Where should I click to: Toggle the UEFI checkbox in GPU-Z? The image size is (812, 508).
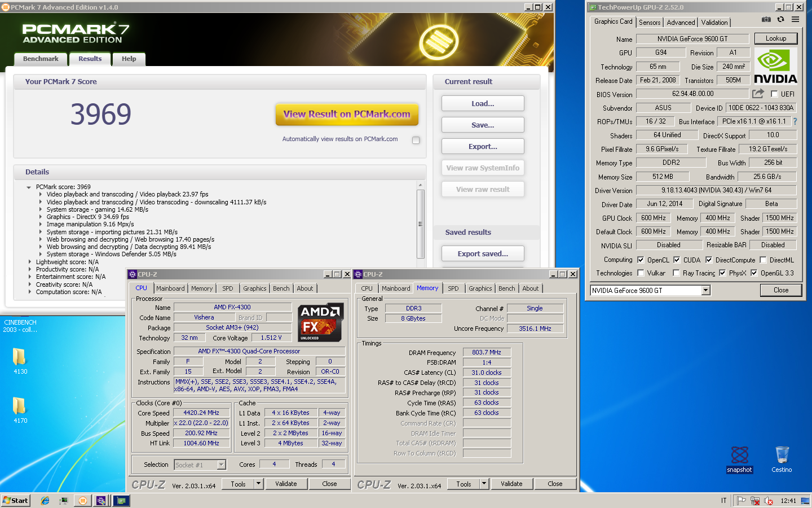coord(775,94)
